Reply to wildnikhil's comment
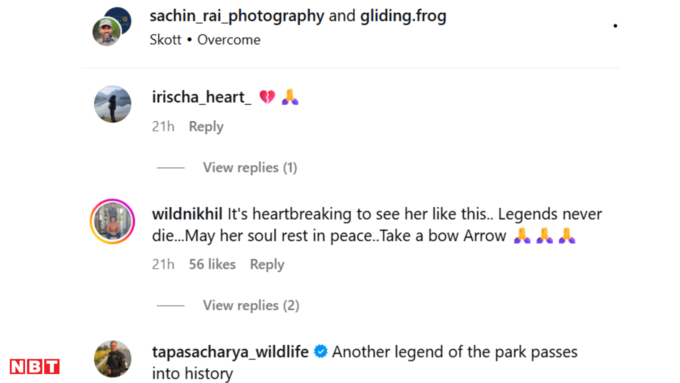 pos(267,265)
